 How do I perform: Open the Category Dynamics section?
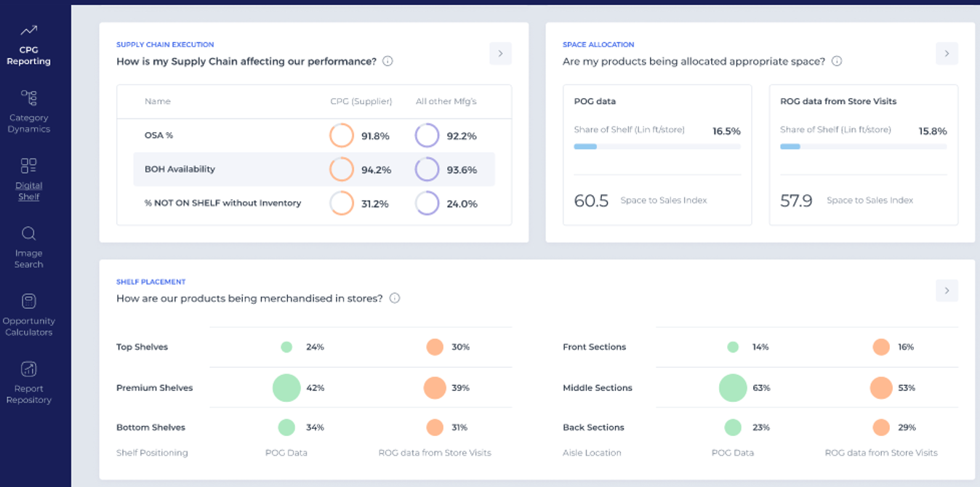pyautogui.click(x=28, y=112)
